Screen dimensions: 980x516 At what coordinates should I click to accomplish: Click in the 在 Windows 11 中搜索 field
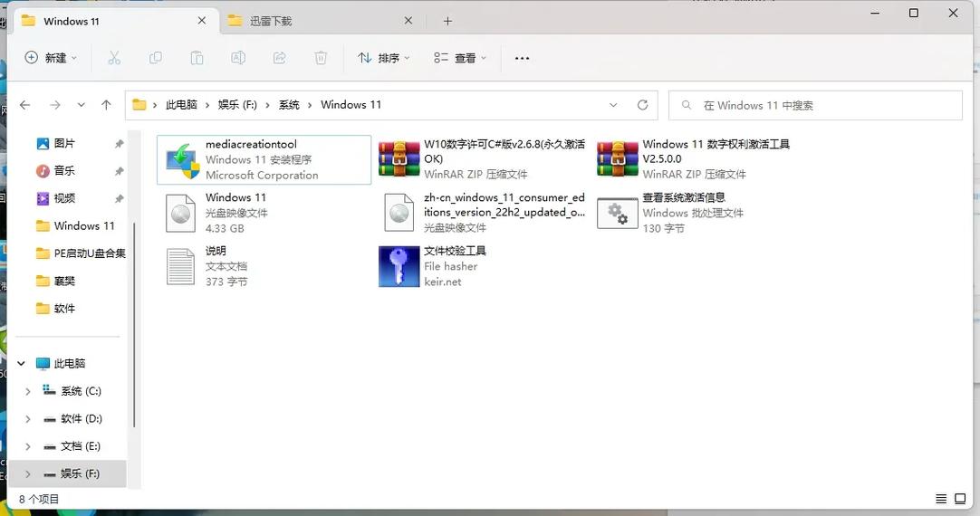(816, 105)
